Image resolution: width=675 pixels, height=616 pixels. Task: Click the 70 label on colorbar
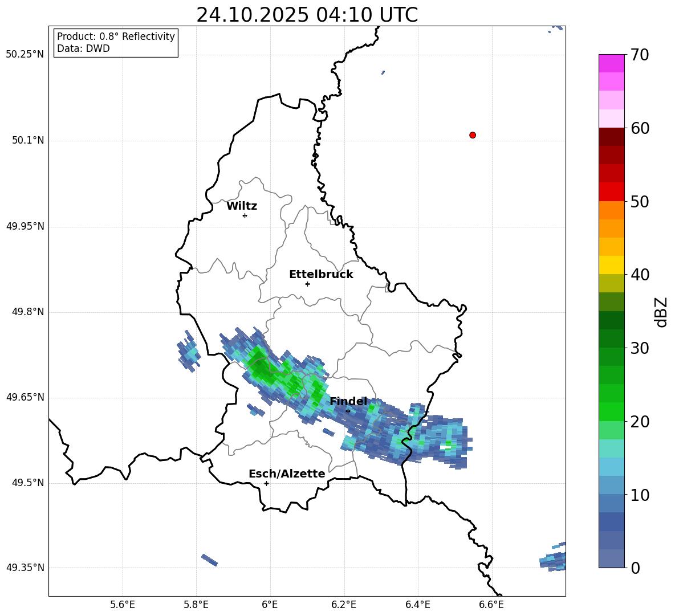tap(639, 55)
